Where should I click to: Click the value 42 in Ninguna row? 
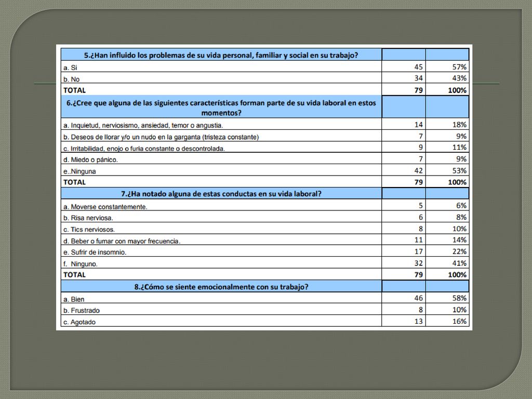point(418,170)
